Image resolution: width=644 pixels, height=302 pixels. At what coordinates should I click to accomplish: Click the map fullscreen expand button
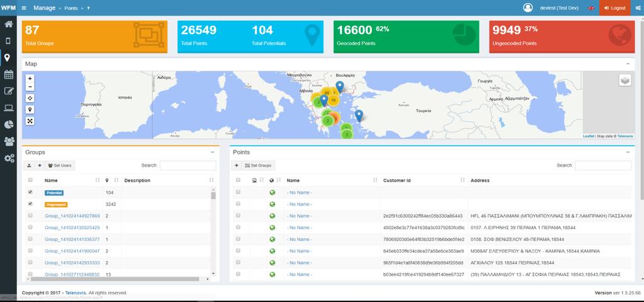point(30,121)
